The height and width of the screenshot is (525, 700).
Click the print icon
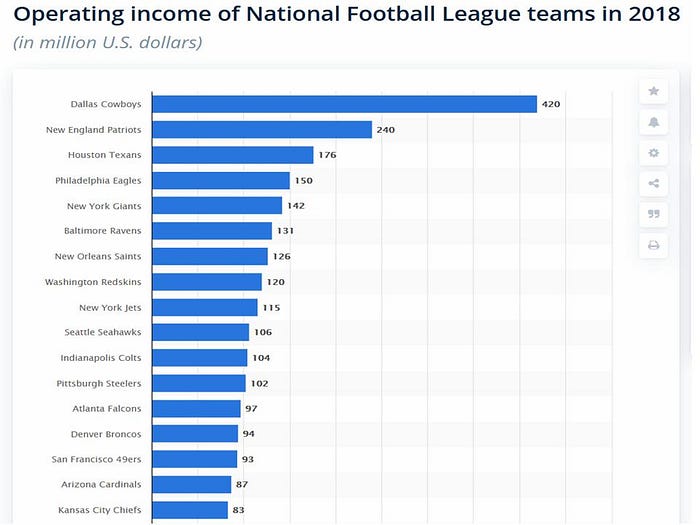pos(654,245)
